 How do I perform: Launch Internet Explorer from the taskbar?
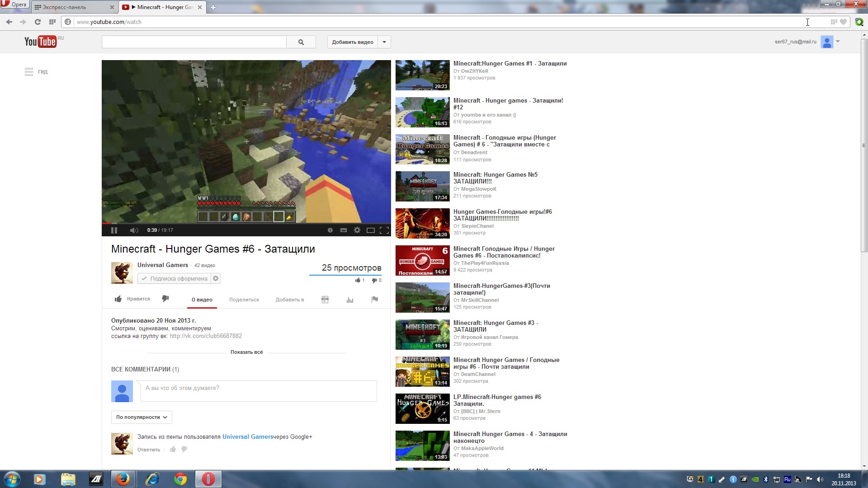click(152, 479)
